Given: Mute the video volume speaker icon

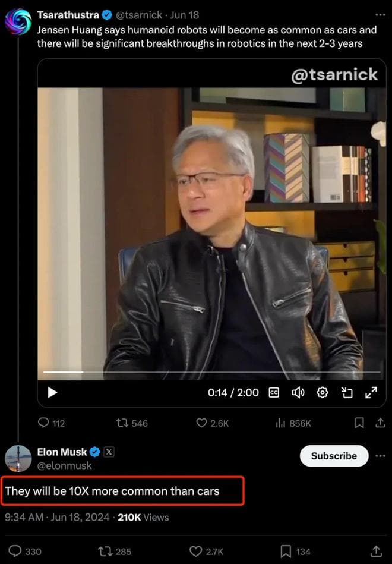Looking at the screenshot, I should 298,392.
